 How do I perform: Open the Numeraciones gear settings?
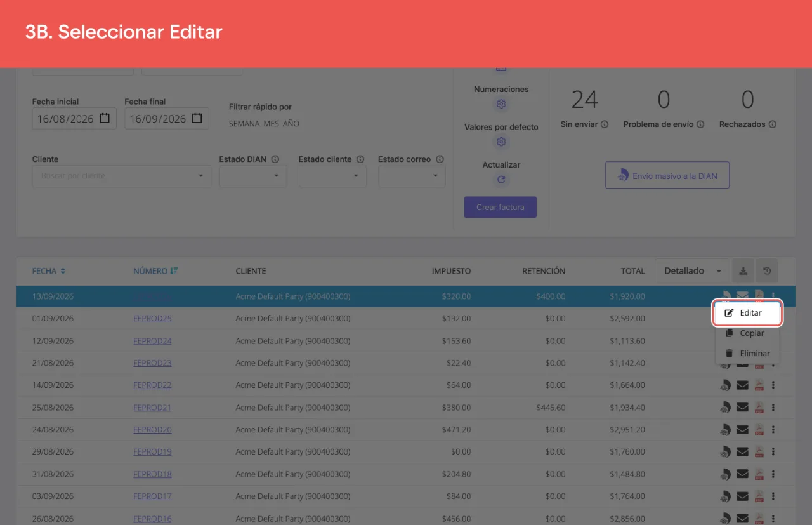(501, 104)
